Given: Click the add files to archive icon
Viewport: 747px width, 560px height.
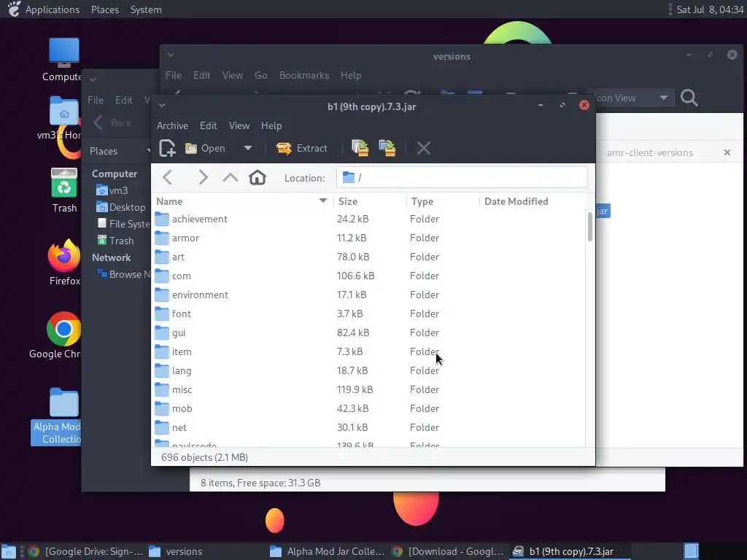Looking at the screenshot, I should pos(360,148).
